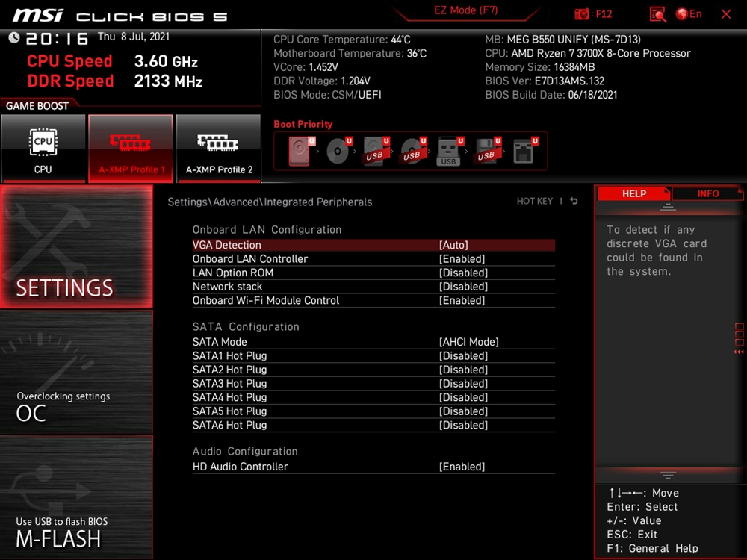Click the back arrow next to HOT KEY

[x=574, y=201]
